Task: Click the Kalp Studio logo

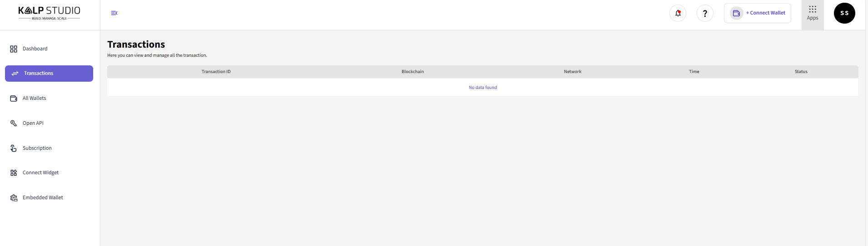Action: point(49,13)
